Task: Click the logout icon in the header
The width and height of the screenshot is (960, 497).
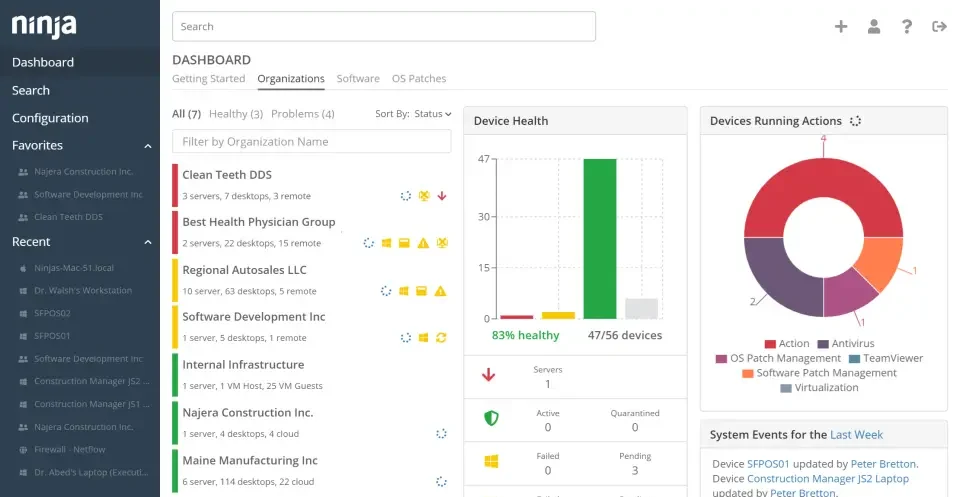Action: 939,26
